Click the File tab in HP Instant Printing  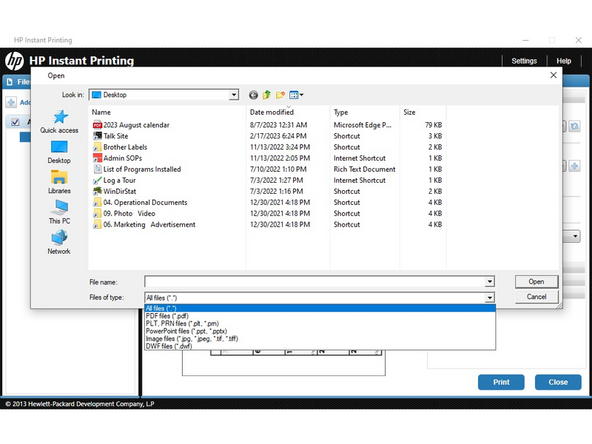17,82
